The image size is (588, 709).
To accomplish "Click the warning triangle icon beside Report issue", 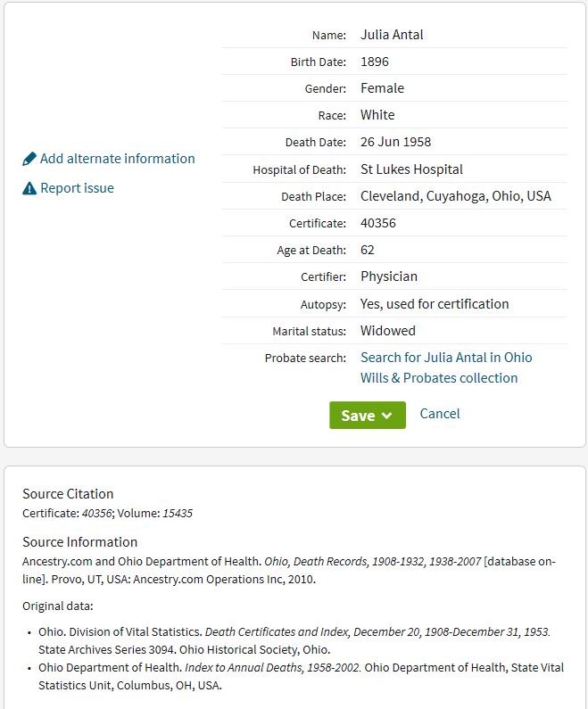I will tap(29, 188).
